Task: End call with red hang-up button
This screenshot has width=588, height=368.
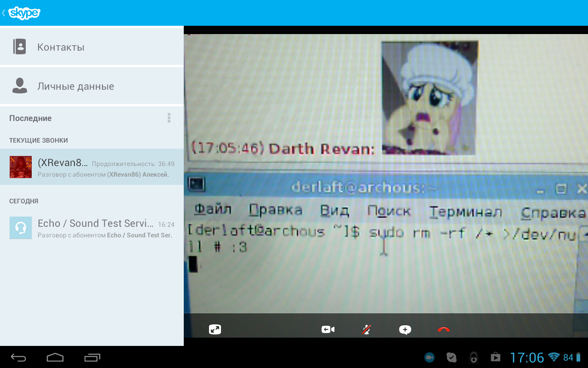Action: point(444,329)
